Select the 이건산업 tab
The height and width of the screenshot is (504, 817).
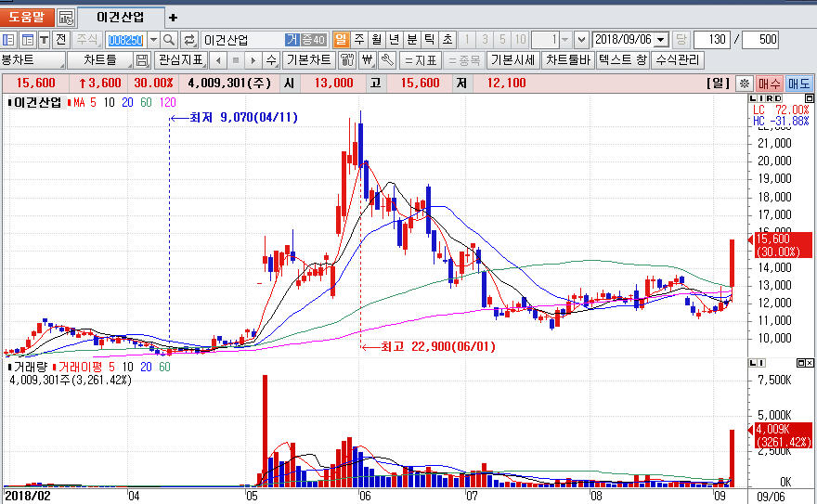coord(121,18)
